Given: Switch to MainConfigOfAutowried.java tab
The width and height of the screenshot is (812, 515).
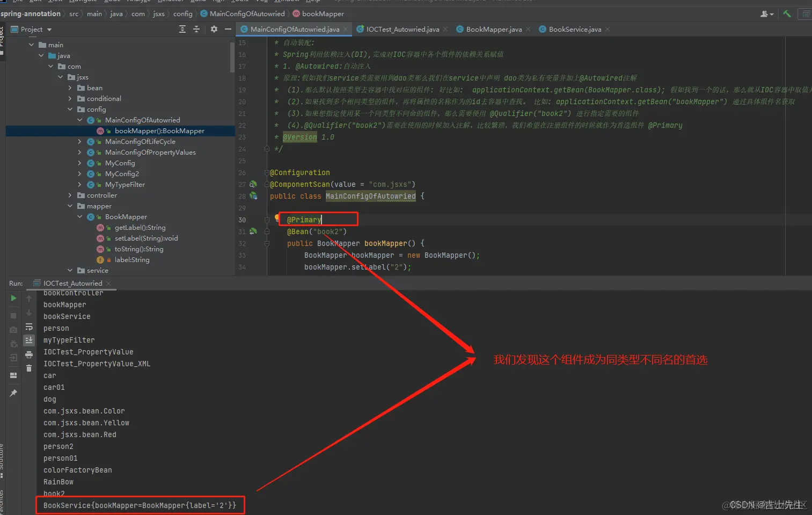Looking at the screenshot, I should 294,29.
